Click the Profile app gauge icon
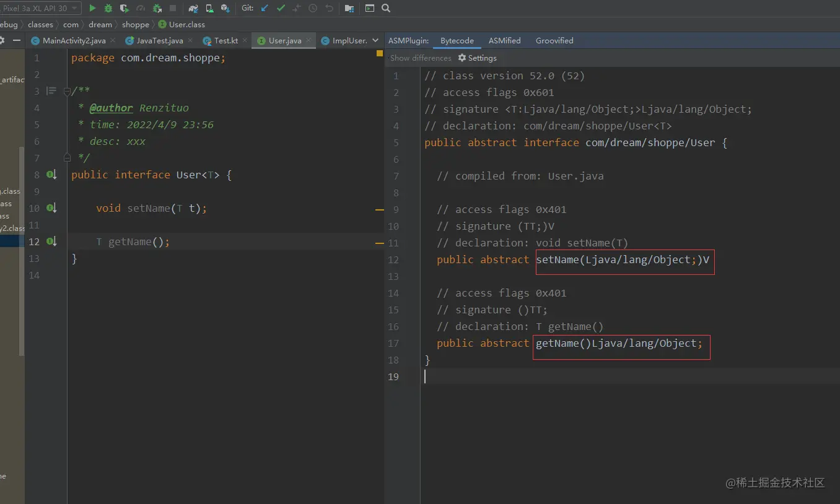The width and height of the screenshot is (840, 504). pyautogui.click(x=141, y=8)
